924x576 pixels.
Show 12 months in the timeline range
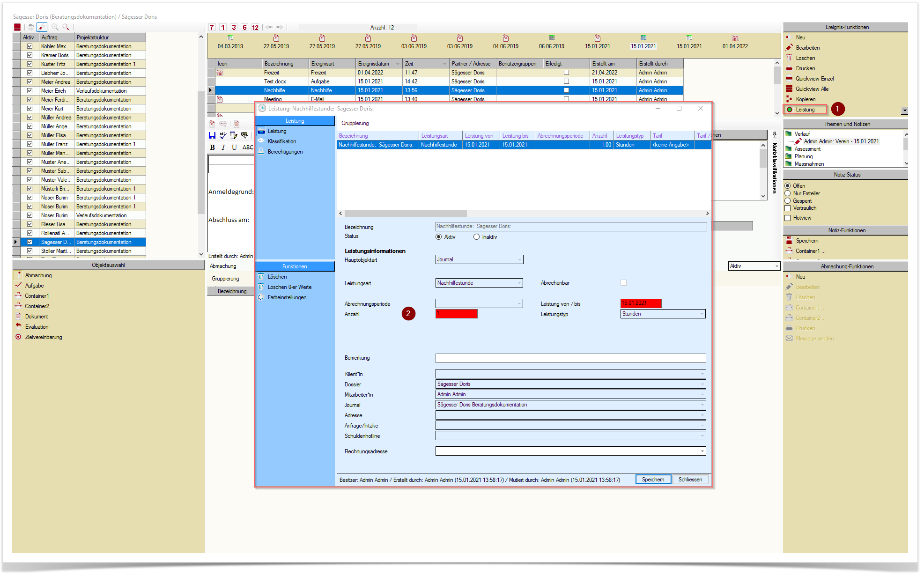coord(255,28)
